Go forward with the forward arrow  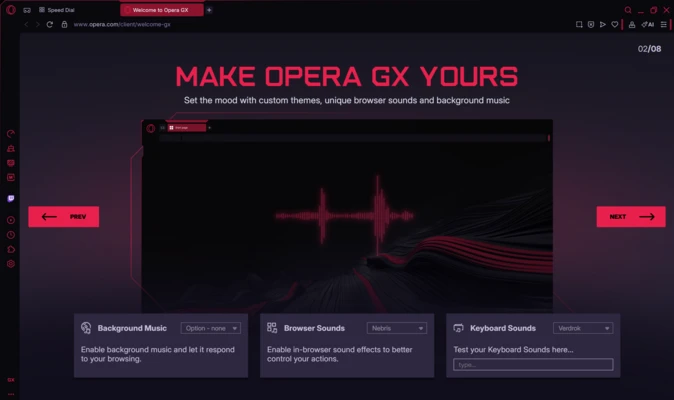point(38,24)
